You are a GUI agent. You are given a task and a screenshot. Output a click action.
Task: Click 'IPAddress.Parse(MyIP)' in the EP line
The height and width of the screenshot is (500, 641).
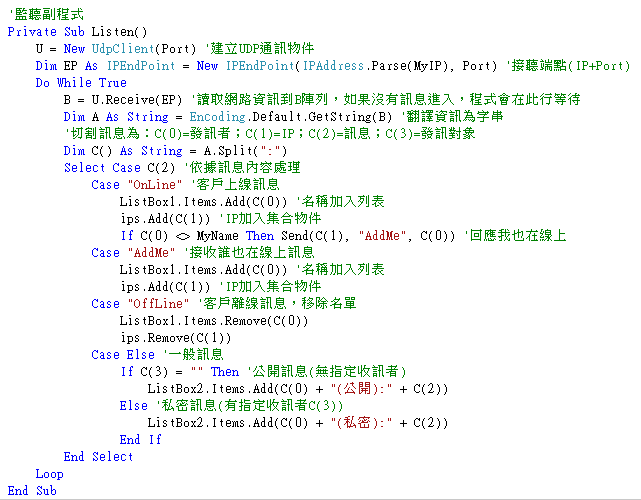tap(376, 65)
